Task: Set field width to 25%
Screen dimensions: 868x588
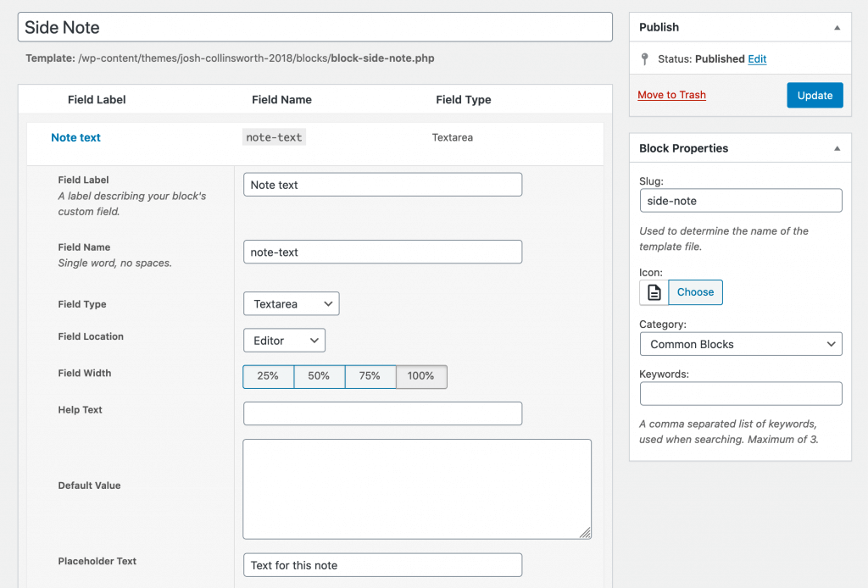Action: click(268, 376)
